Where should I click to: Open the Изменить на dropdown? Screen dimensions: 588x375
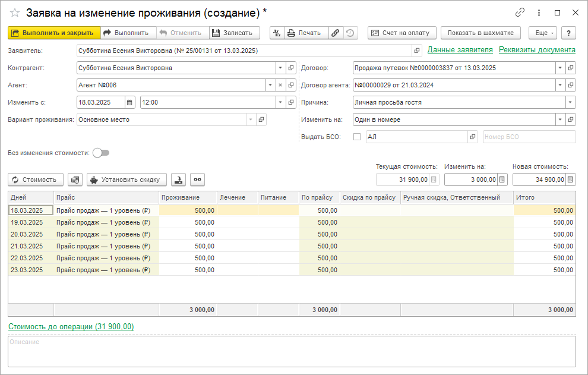(560, 119)
